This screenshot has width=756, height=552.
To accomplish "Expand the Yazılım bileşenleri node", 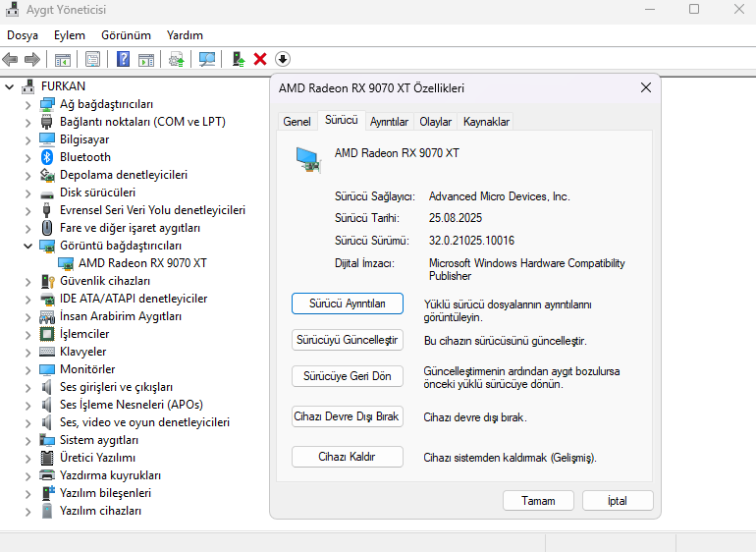I will (x=27, y=494).
